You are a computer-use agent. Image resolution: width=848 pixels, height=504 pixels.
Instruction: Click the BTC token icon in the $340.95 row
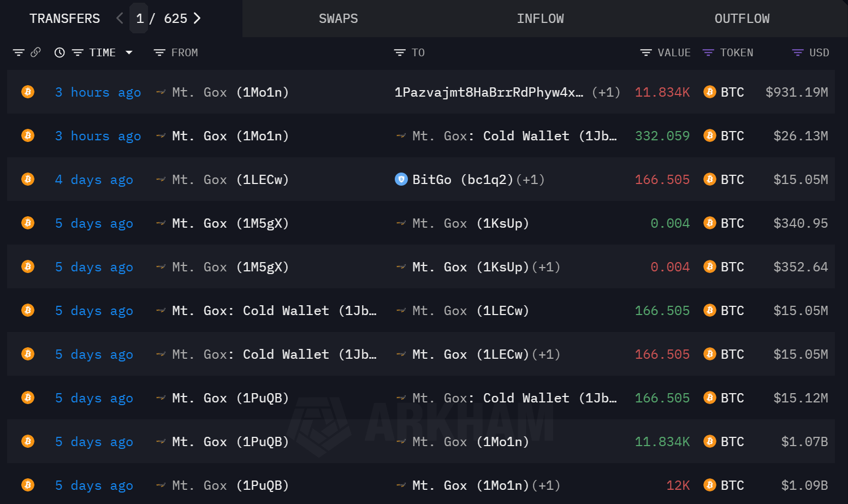click(x=710, y=223)
